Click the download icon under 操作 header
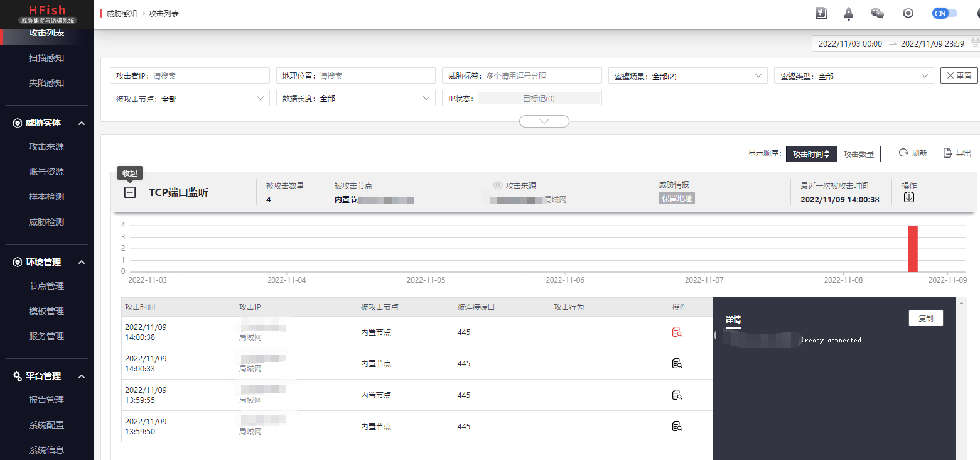The width and height of the screenshot is (980, 460). click(x=908, y=197)
